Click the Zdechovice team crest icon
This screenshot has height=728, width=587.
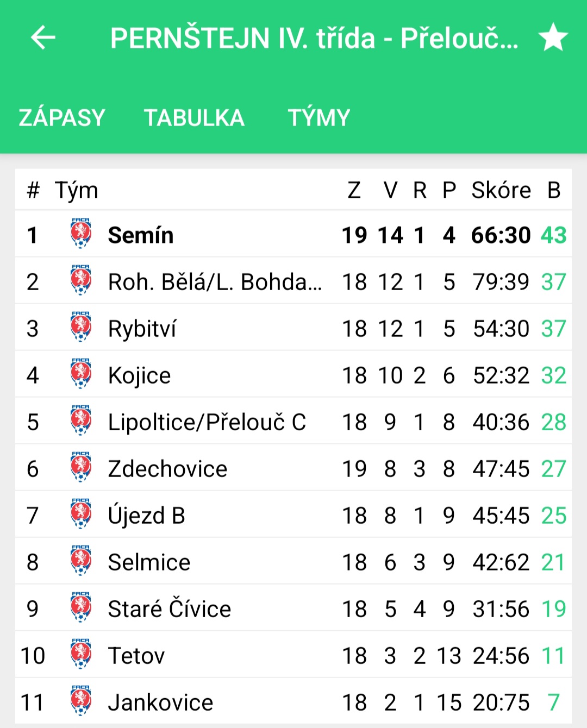(x=80, y=467)
